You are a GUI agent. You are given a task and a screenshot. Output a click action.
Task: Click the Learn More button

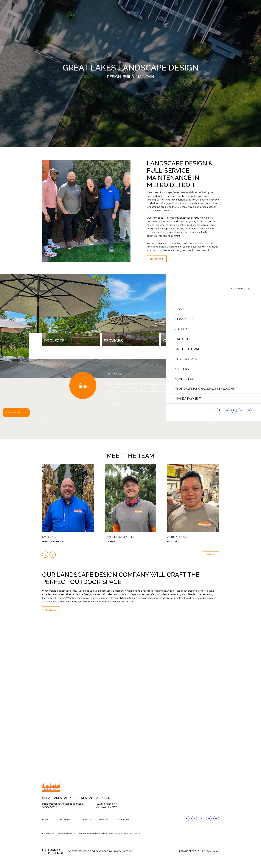tap(156, 259)
